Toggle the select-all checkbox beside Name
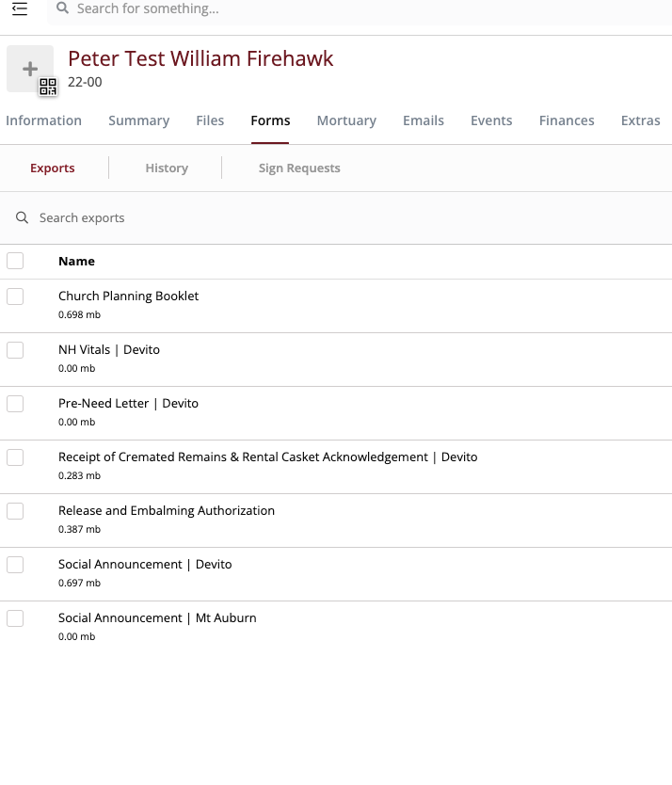Viewport: 672px width, 785px height. (15, 261)
